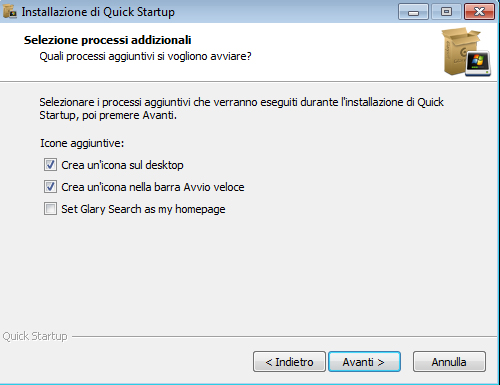500x385 pixels.
Task: Cancel setup with the Annulla button
Action: pyautogui.click(x=449, y=362)
